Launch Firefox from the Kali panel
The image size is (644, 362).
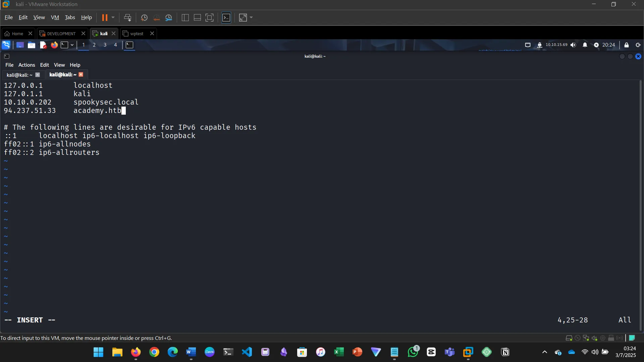click(x=54, y=45)
